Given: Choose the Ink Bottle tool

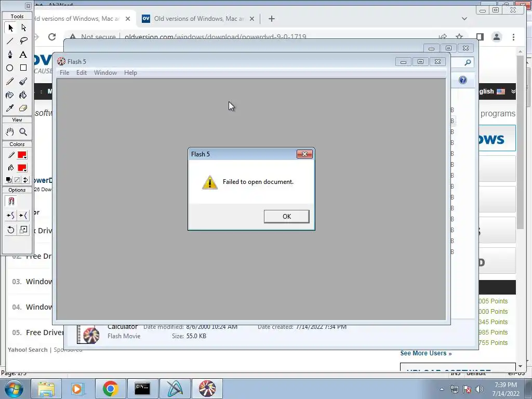Looking at the screenshot, I should 10,95.
